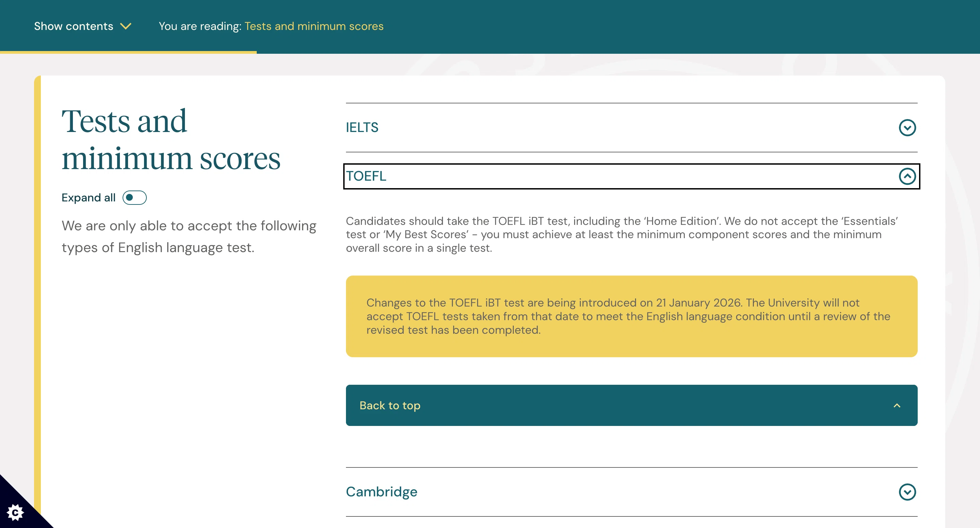Collapse TOEFL using its up-arrow icon
Screen dimensions: 980x528
pyautogui.click(x=907, y=176)
